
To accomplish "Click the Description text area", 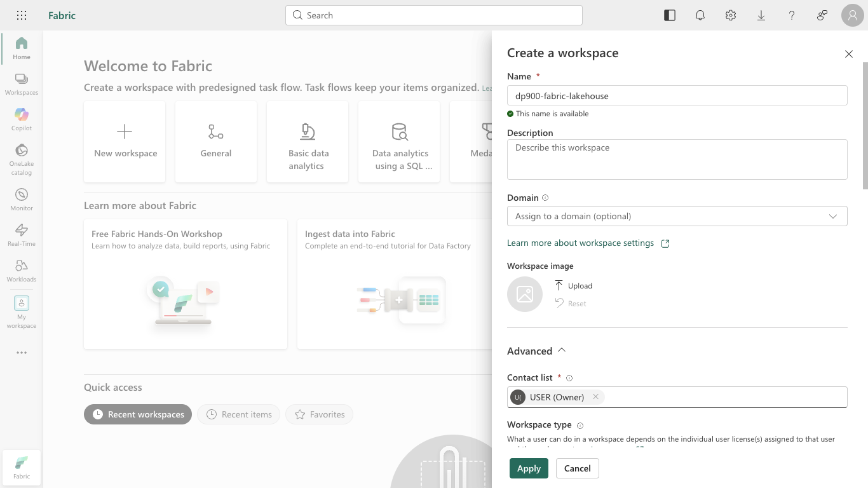I will pos(677,159).
